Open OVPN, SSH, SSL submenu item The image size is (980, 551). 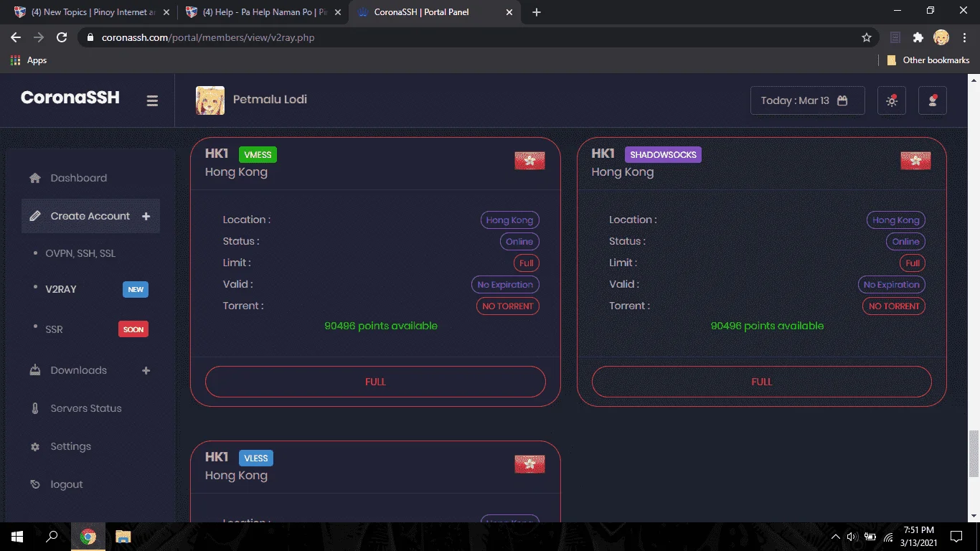pyautogui.click(x=80, y=253)
